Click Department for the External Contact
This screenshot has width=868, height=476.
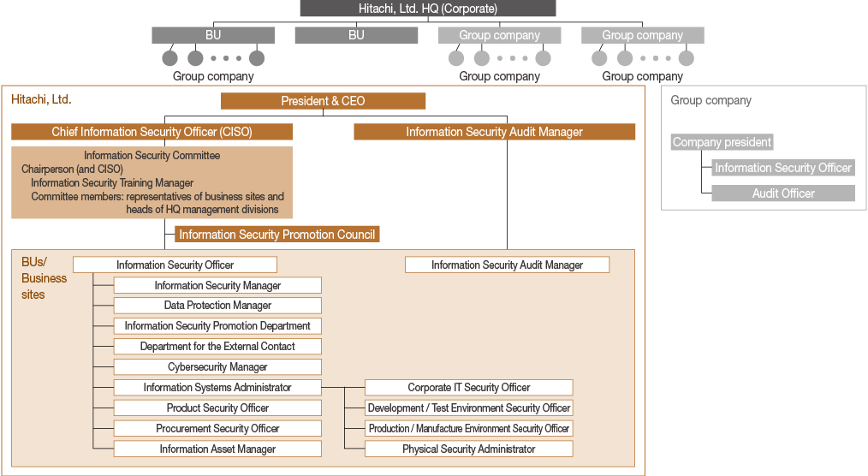click(x=217, y=347)
